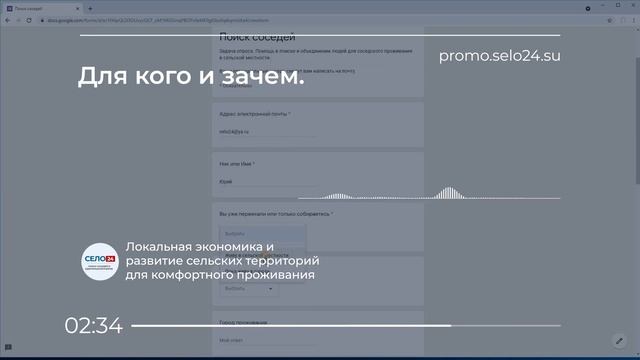Screen dimensions: 640x360
Task: Click the "promo.selo24.su" text
Action: click(x=500, y=56)
